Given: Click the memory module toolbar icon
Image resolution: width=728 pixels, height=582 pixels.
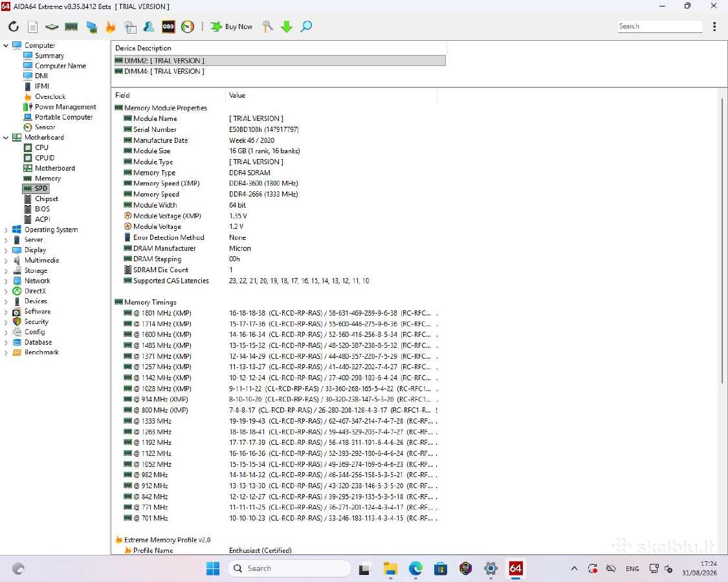Looking at the screenshot, I should pyautogui.click(x=71, y=27).
